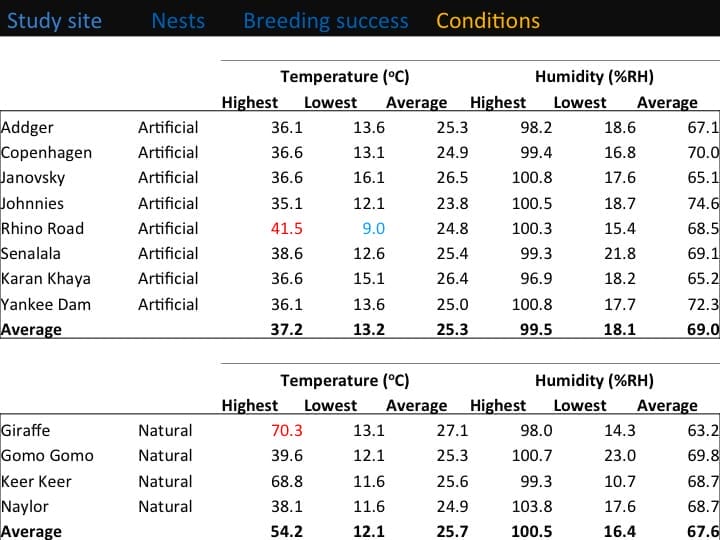
Task: Open the Study site tab
Action: click(x=54, y=21)
